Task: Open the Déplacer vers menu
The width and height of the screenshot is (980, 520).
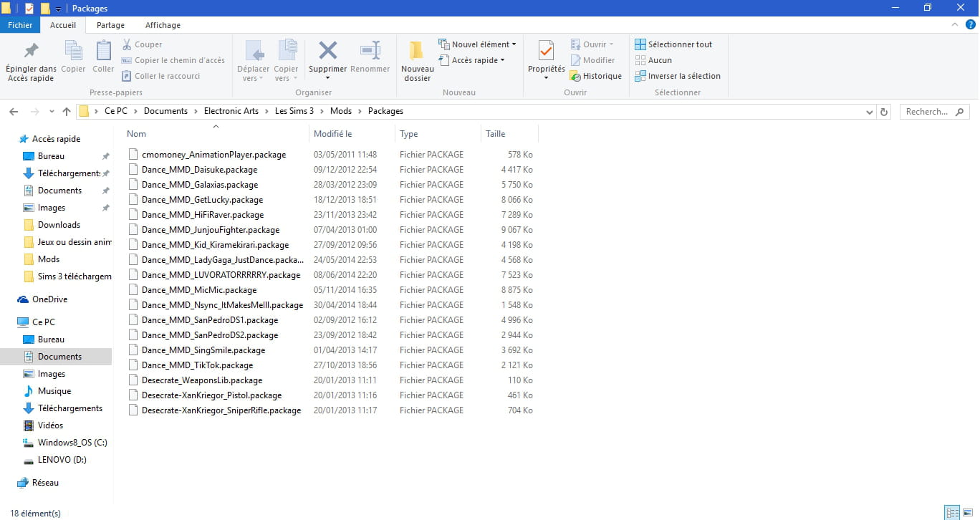Action: tap(253, 60)
